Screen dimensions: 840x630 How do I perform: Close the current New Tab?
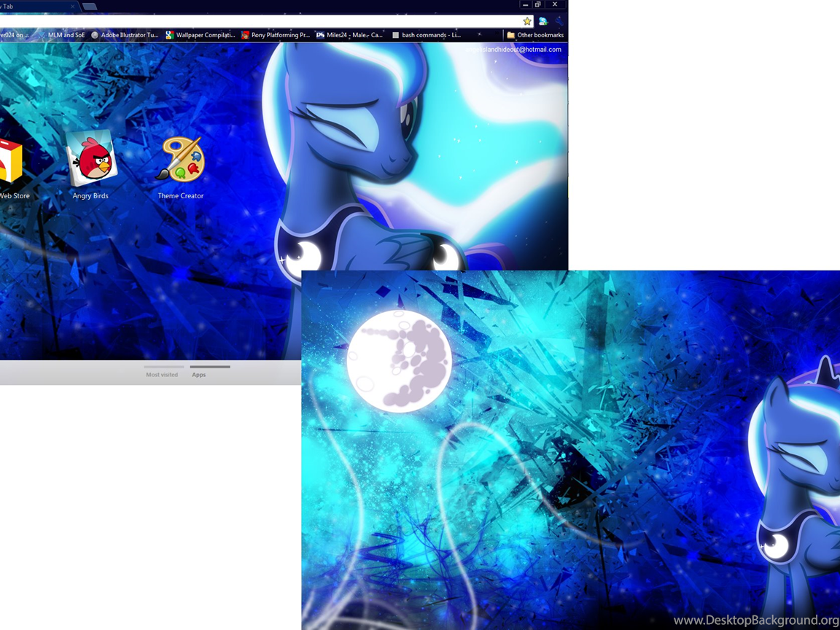[72, 7]
